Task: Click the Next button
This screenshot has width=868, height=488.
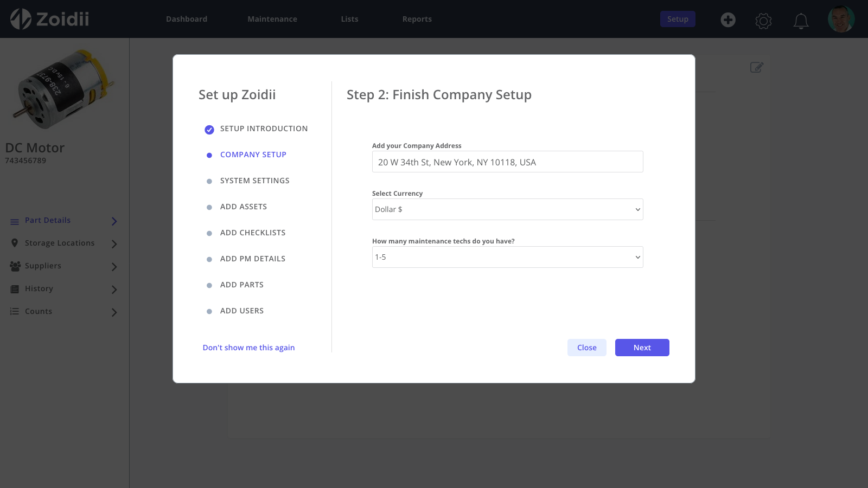Action: coord(642,348)
